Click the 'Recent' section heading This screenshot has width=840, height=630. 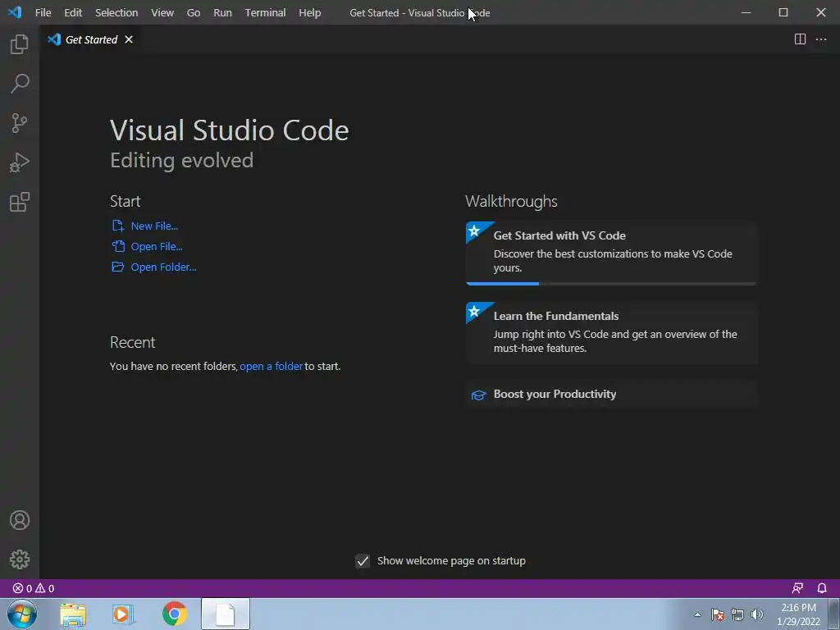click(x=132, y=342)
